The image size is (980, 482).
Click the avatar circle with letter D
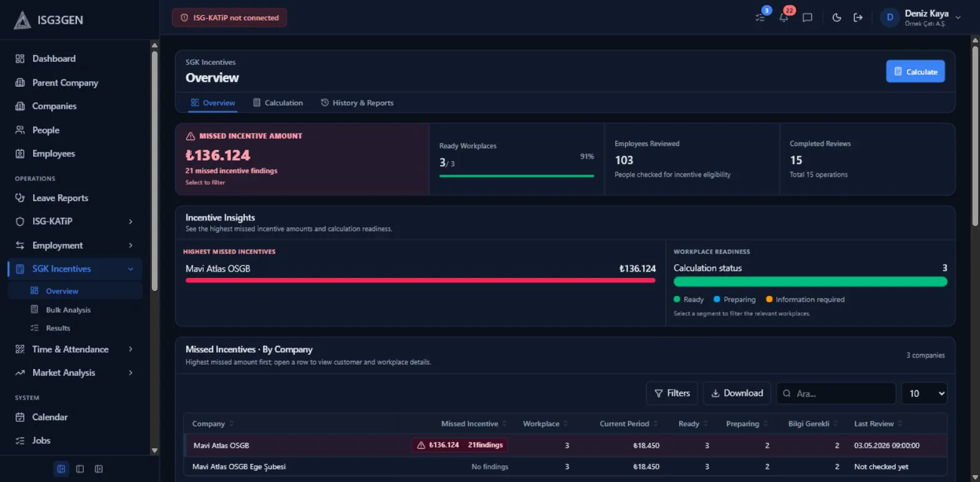889,17
